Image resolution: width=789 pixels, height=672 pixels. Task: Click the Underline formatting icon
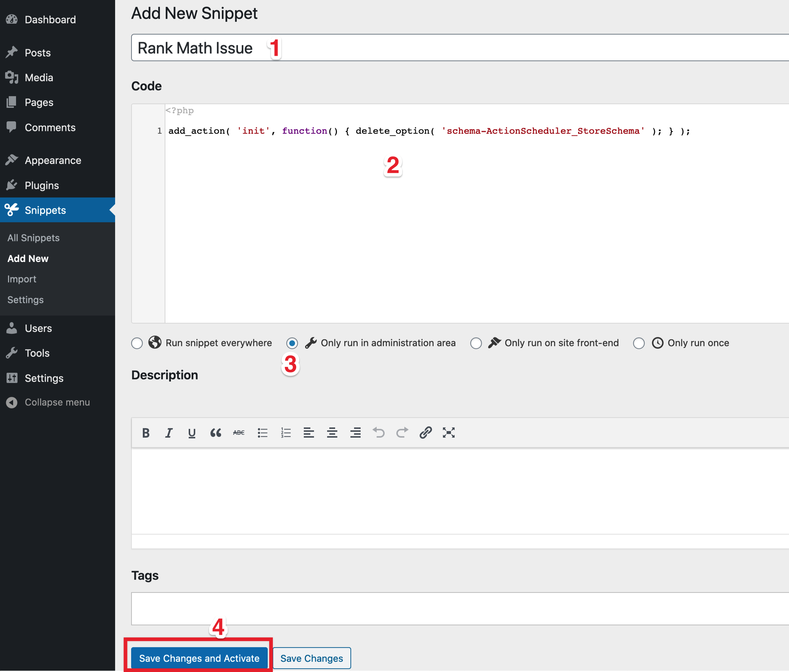[193, 433]
